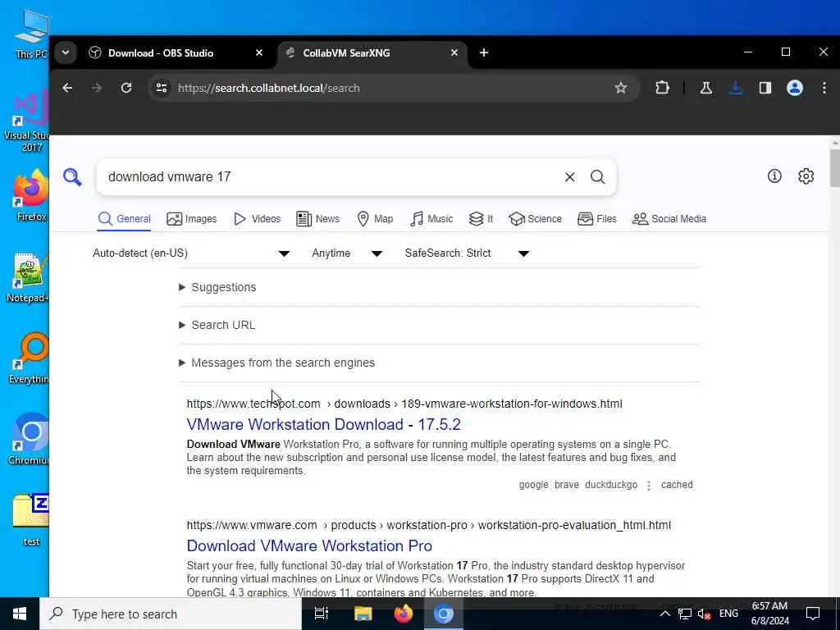This screenshot has height=630, width=840.
Task: Bookmark this page with the star icon
Action: click(621, 88)
